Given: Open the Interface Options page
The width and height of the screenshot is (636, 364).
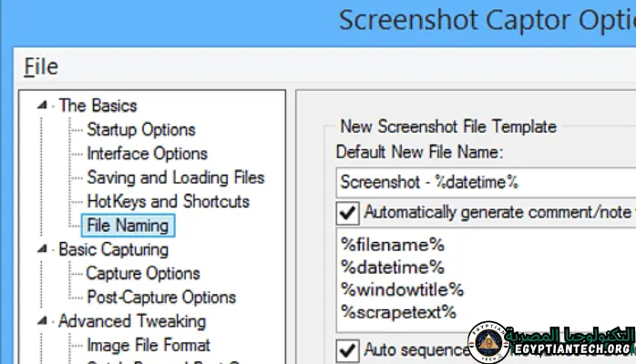Looking at the screenshot, I should coord(147,154).
